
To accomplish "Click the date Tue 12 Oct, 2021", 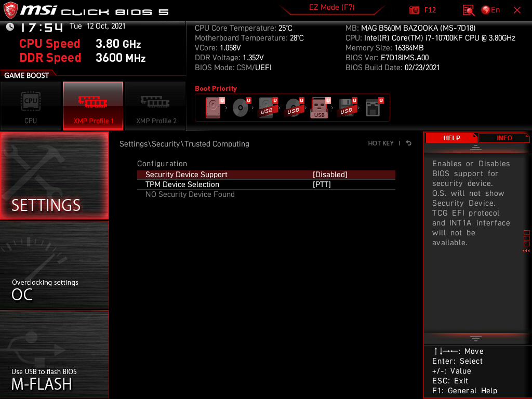I will (x=97, y=26).
